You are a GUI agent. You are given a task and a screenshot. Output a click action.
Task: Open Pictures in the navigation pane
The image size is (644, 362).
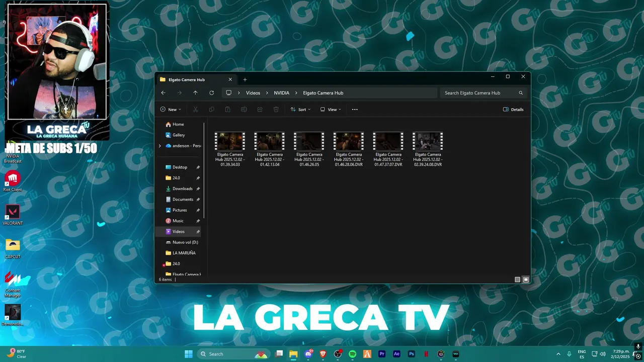[180, 210]
